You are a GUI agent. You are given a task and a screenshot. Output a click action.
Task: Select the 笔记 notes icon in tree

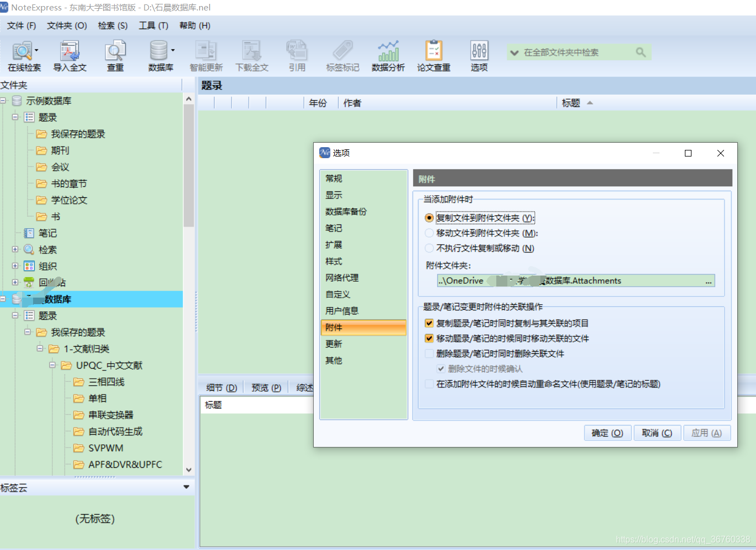29,233
